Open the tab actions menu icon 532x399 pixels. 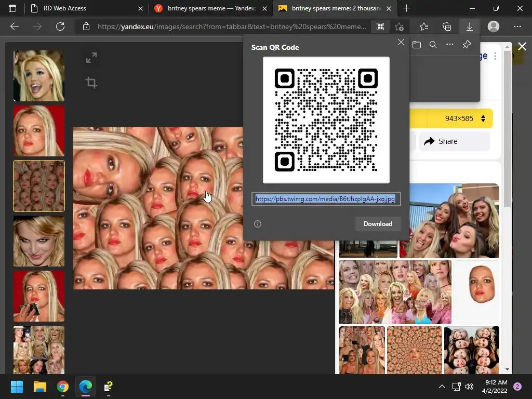pyautogui.click(x=12, y=8)
